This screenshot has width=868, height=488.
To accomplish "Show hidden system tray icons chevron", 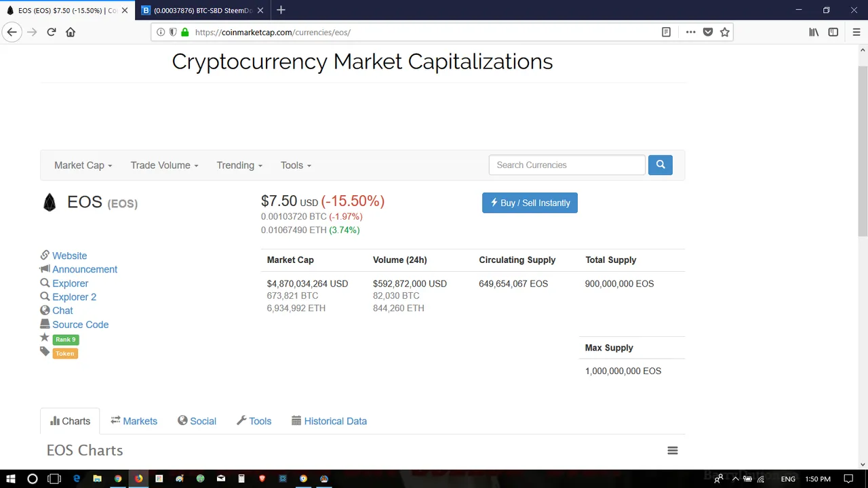I will pos(735,479).
